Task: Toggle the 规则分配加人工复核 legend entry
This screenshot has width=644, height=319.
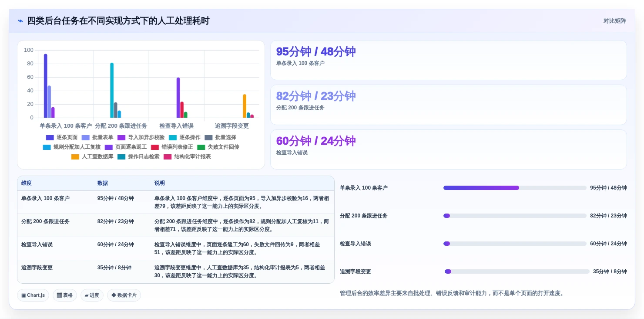Action: pos(72,147)
